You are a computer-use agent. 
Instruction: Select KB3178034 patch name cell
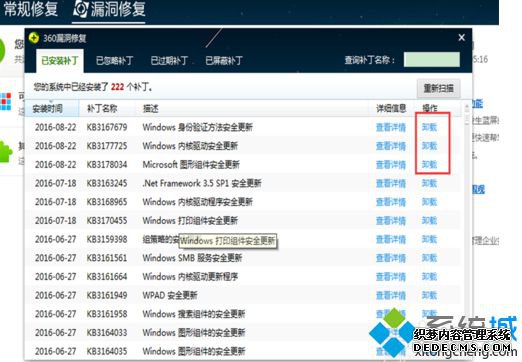[107, 165]
